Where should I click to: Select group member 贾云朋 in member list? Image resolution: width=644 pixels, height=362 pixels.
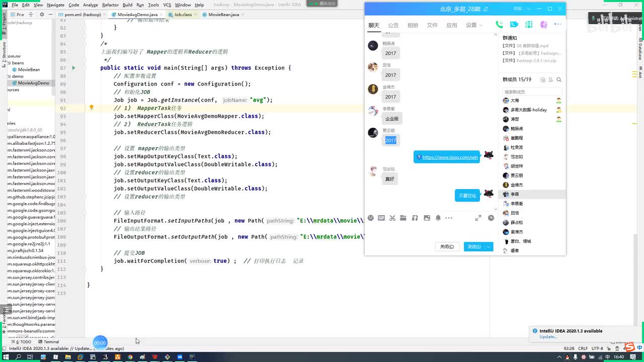click(532, 175)
